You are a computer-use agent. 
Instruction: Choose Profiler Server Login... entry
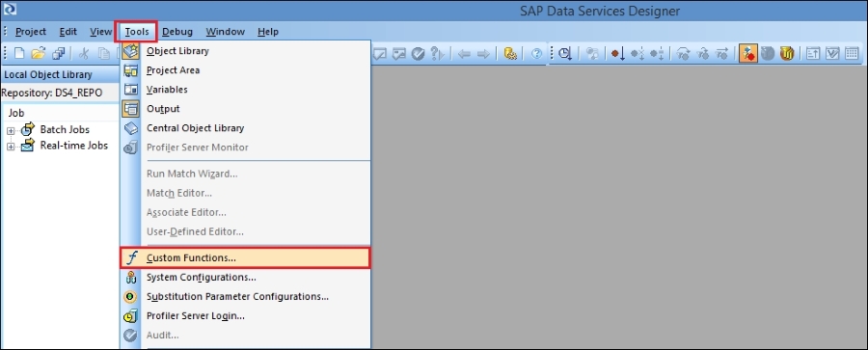click(x=245, y=316)
